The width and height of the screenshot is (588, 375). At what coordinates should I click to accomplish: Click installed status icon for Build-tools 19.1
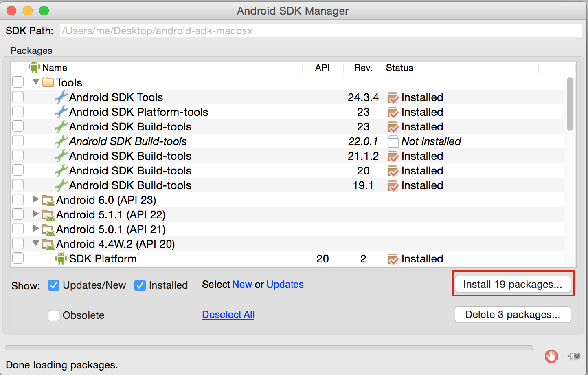point(393,185)
